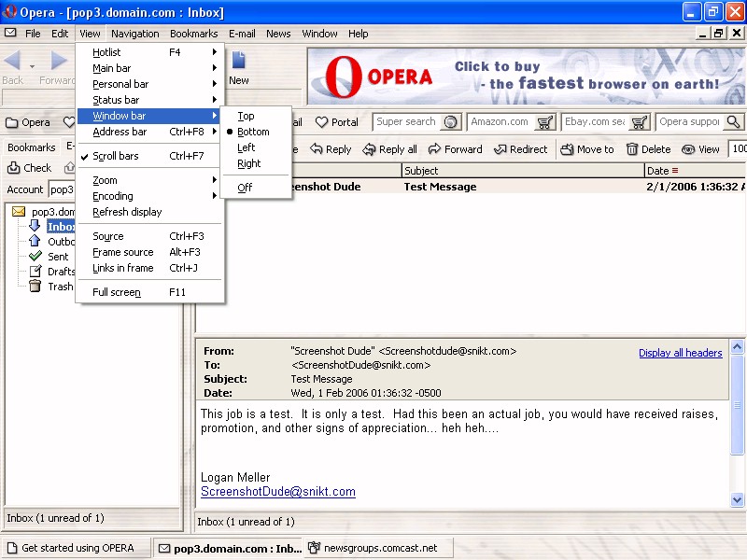
Task: Select Bottom window bar position
Action: pyautogui.click(x=256, y=132)
